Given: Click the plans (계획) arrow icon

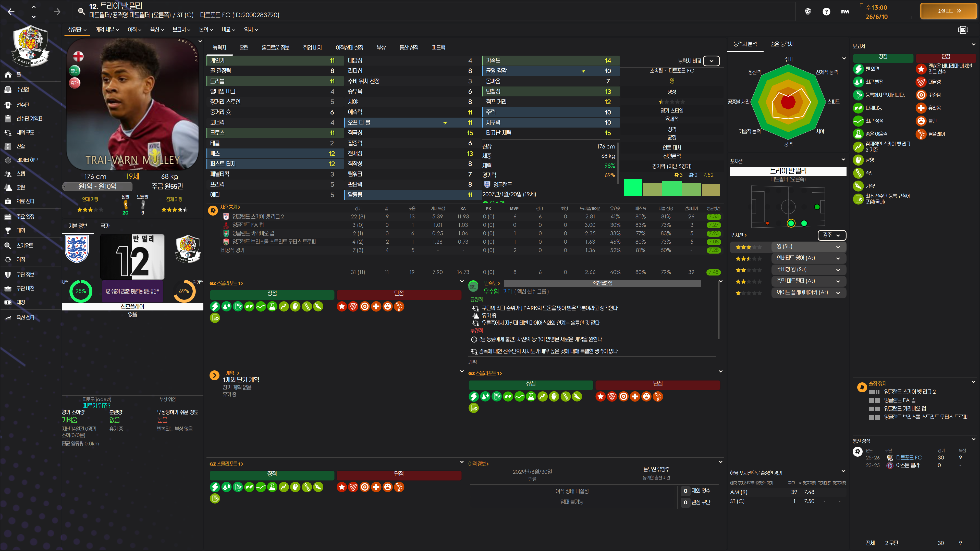Looking at the screenshot, I should coord(214,375).
